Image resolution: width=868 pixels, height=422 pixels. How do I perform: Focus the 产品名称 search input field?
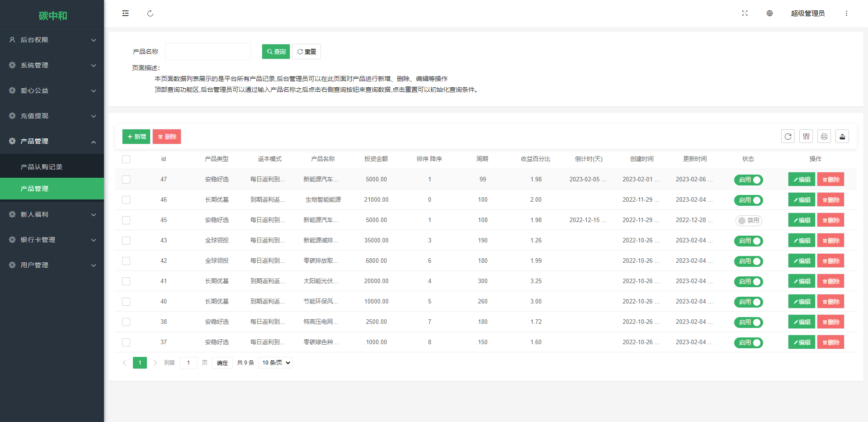pyautogui.click(x=208, y=52)
